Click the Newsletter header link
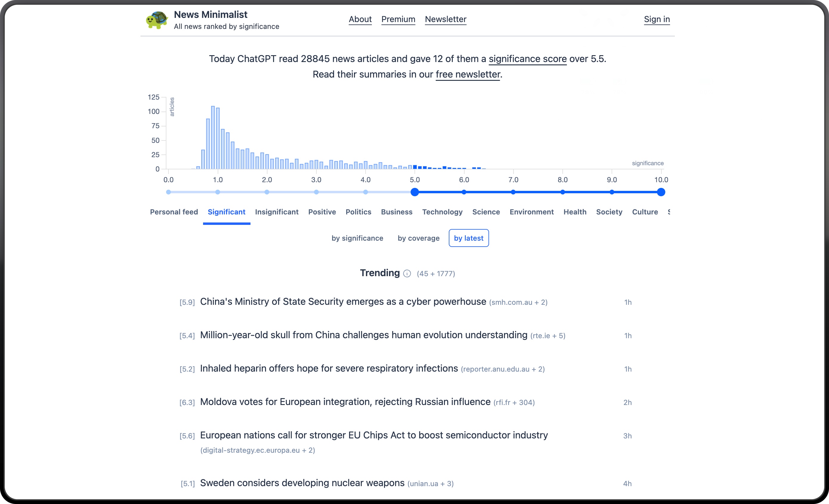Screen dimensions: 829x504 coord(445,19)
